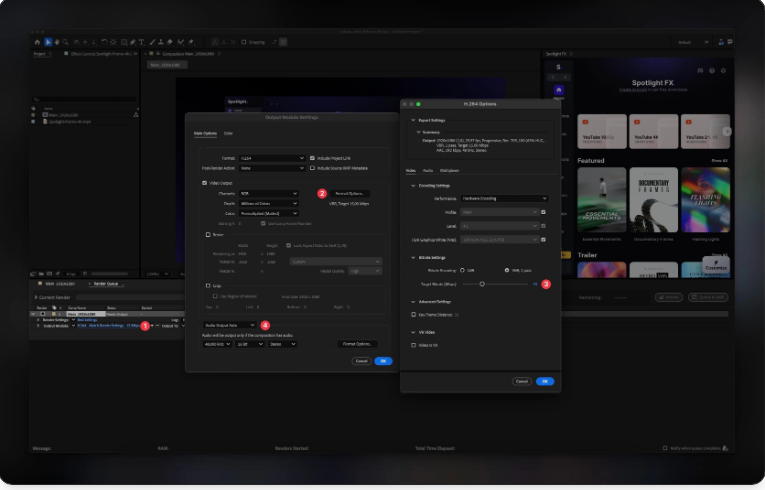This screenshot has width=765, height=490.
Task: Click OK in Output Module Settings
Action: click(383, 361)
